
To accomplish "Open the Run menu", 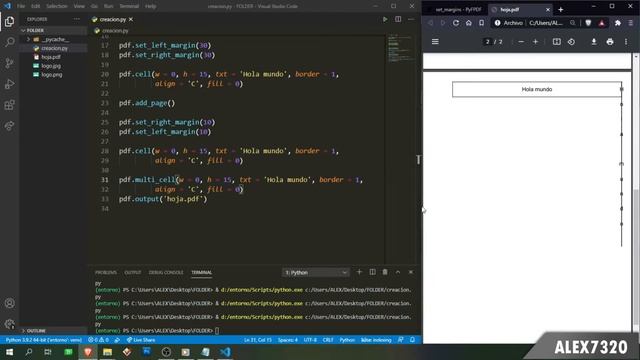I will tap(108, 6).
